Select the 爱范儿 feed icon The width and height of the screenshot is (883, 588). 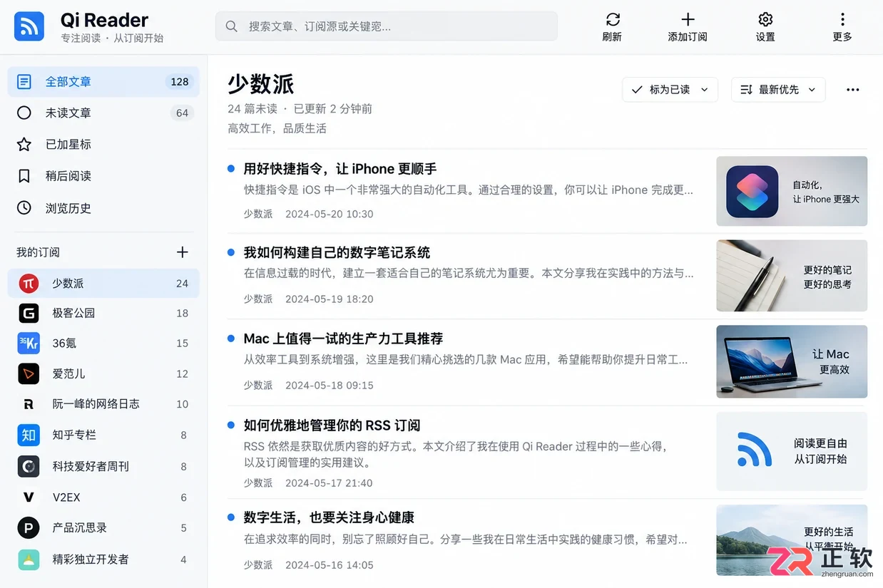point(29,373)
